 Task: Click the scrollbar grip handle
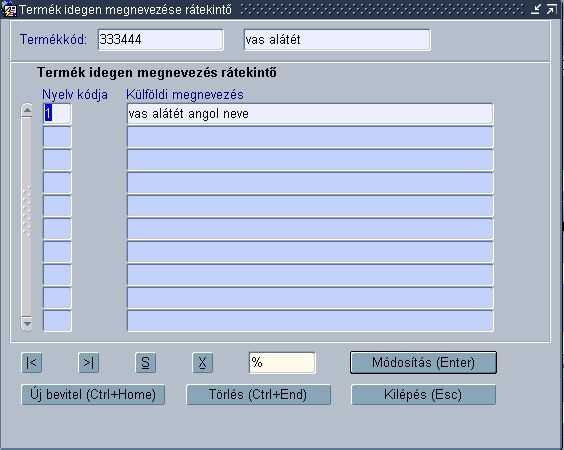pyautogui.click(x=27, y=212)
